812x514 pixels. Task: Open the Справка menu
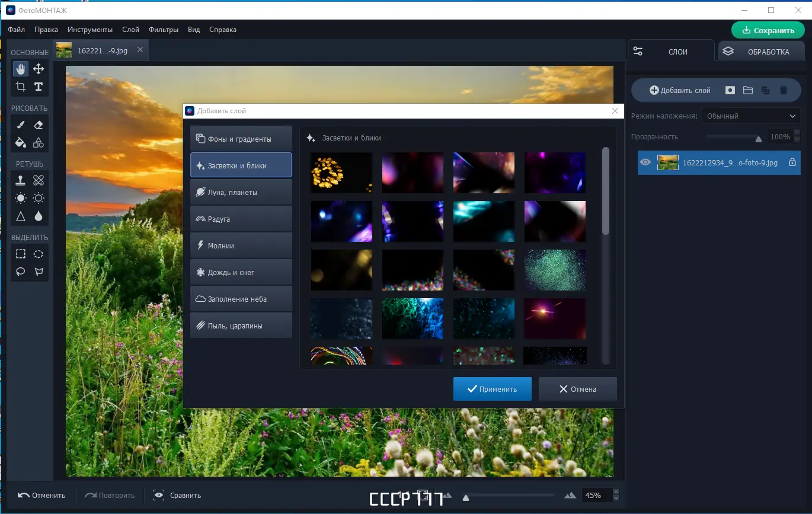pyautogui.click(x=223, y=30)
